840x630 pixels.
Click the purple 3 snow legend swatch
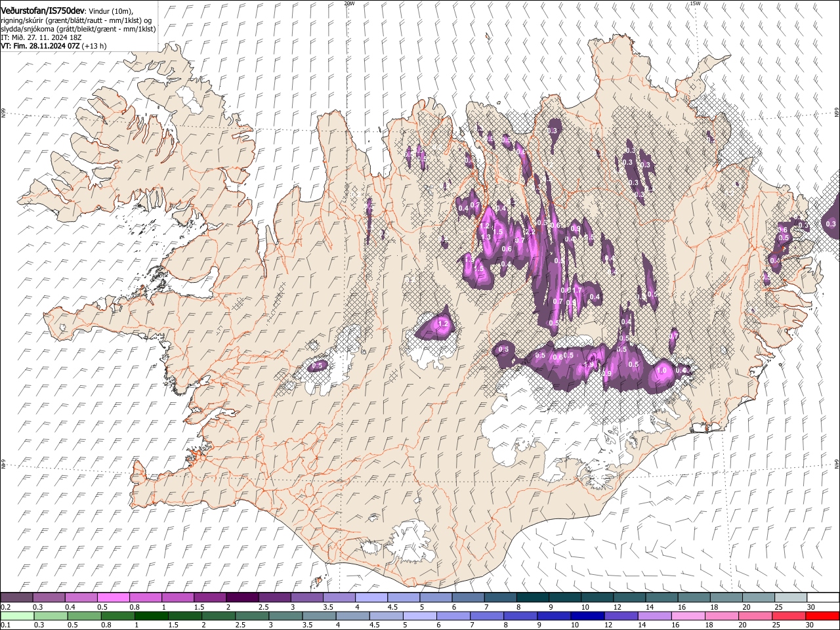coord(307,597)
